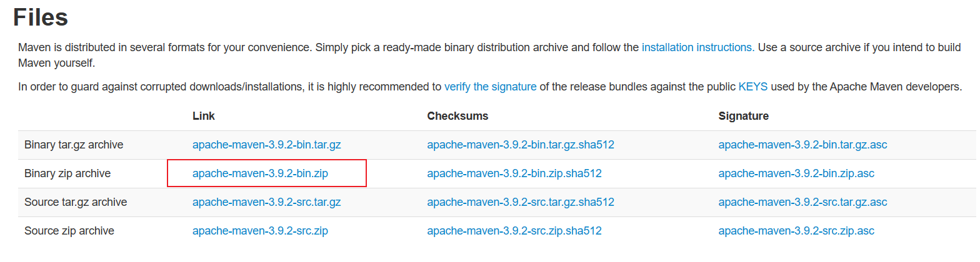Click the Source tar.gz archive row label
This screenshot has width=980, height=262.
(76, 202)
